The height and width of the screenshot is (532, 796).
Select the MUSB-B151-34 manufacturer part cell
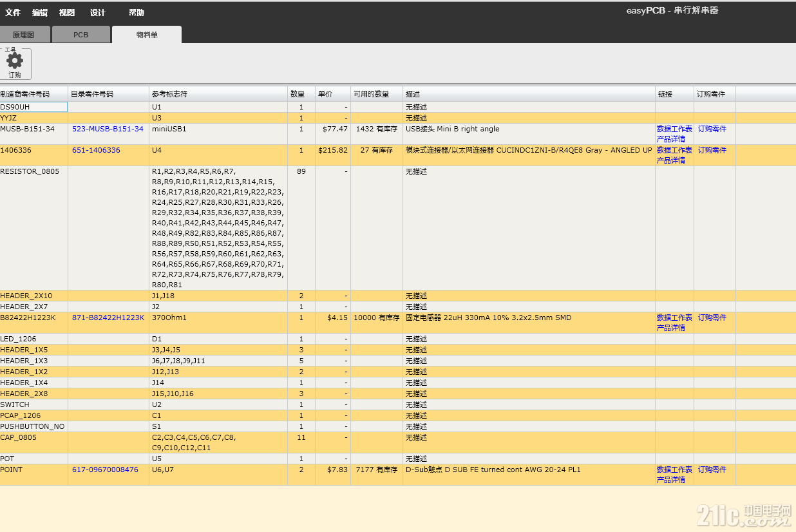pyautogui.click(x=33, y=134)
